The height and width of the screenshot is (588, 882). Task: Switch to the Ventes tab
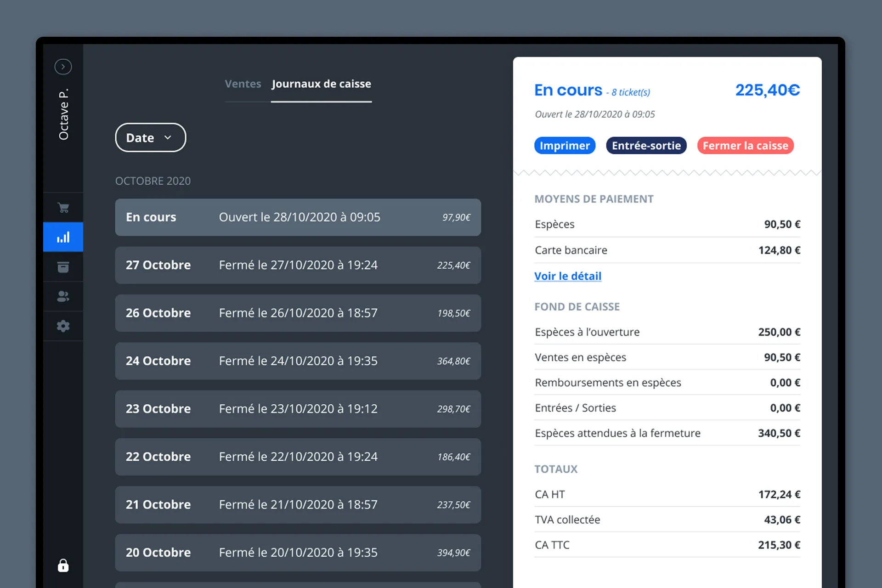(243, 84)
